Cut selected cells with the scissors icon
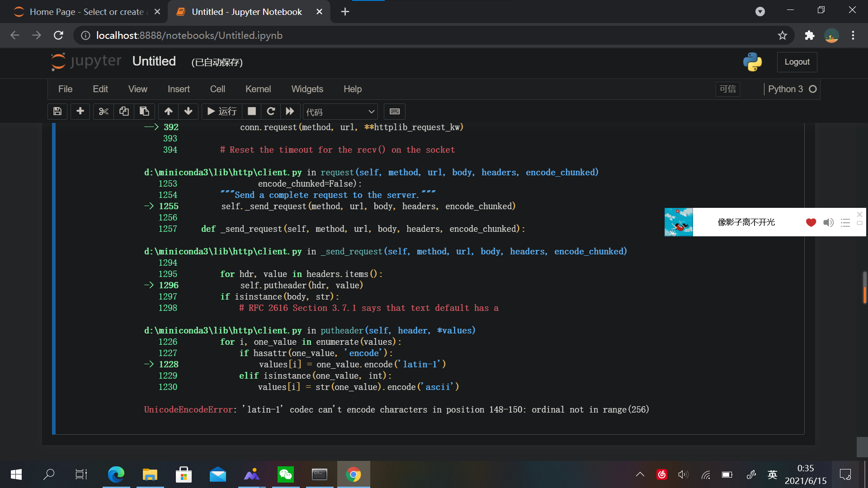868x488 pixels. (104, 112)
